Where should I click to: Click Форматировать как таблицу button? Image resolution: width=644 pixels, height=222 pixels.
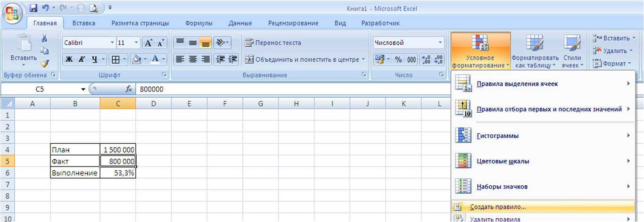(x=535, y=51)
